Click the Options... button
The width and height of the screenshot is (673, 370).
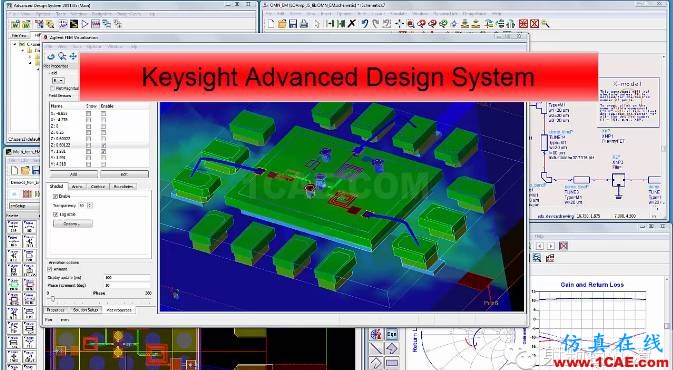pyautogui.click(x=73, y=224)
